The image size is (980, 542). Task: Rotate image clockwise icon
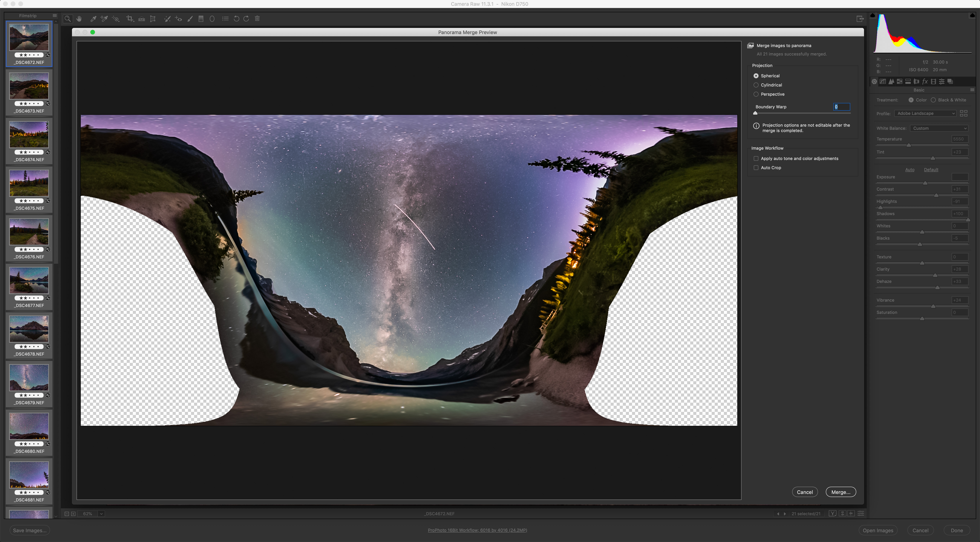pyautogui.click(x=246, y=19)
